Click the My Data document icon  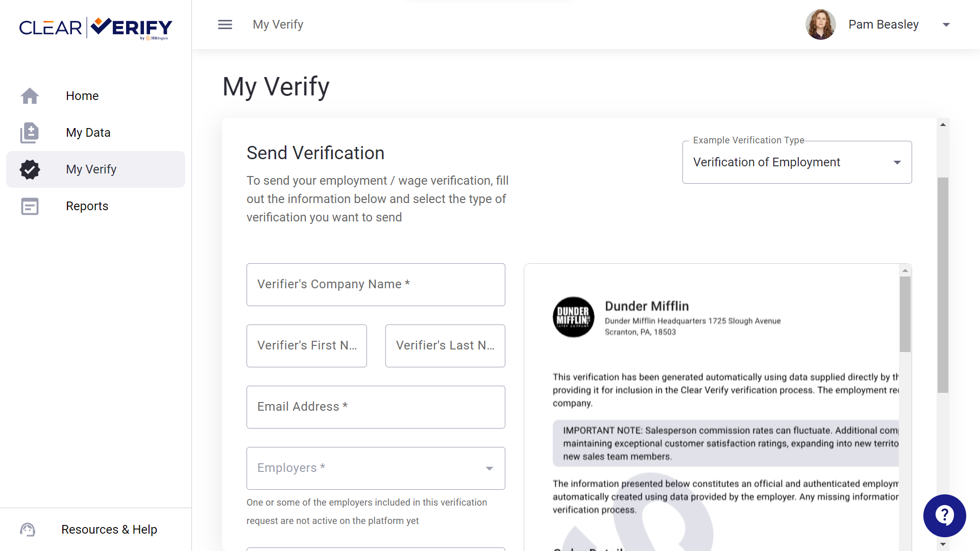(30, 133)
